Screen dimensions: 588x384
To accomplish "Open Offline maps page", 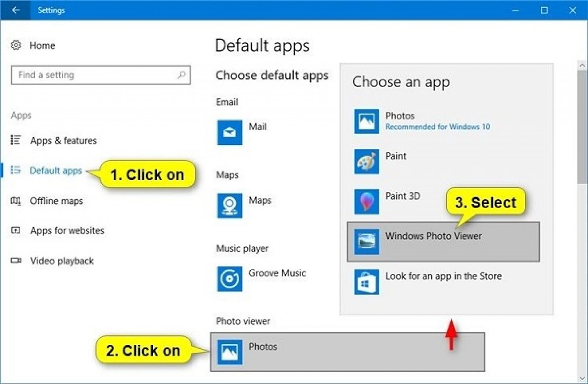I will tap(57, 201).
